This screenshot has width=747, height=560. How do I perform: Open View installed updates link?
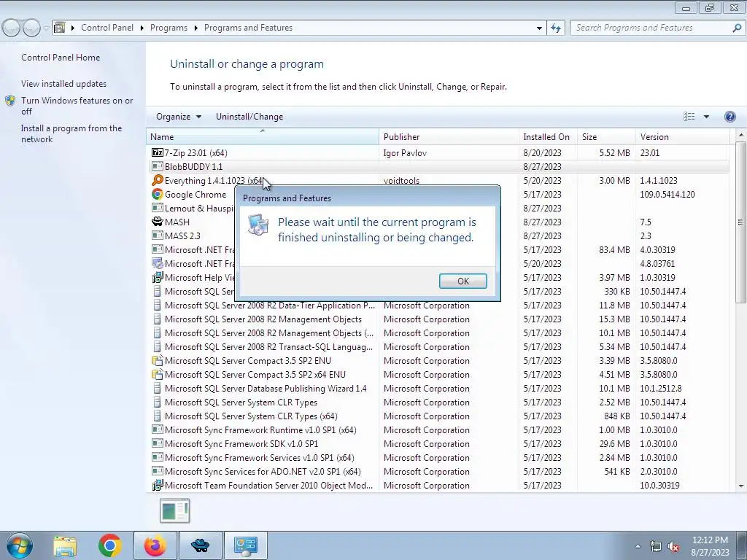(x=64, y=83)
